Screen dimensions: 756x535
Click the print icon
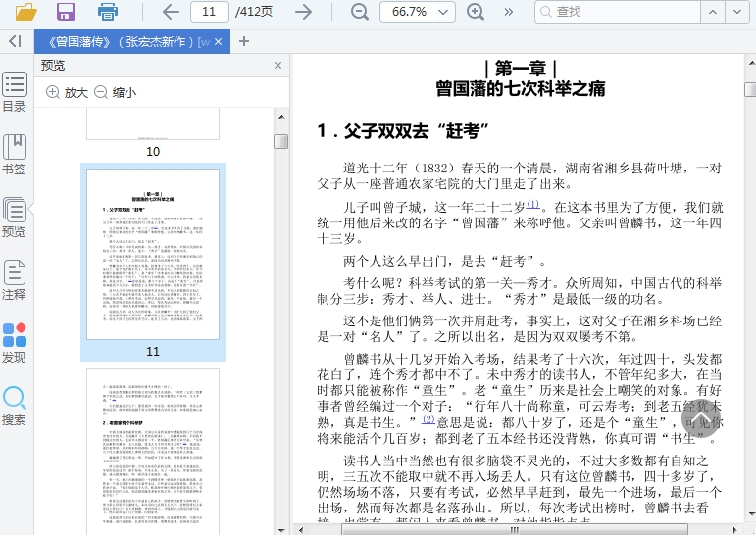[x=108, y=12]
